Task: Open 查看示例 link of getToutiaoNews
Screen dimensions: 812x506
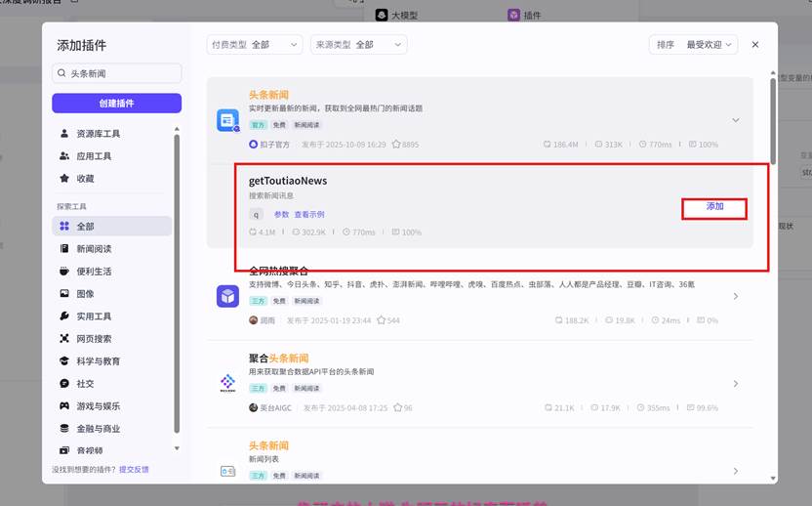Action: coord(309,214)
